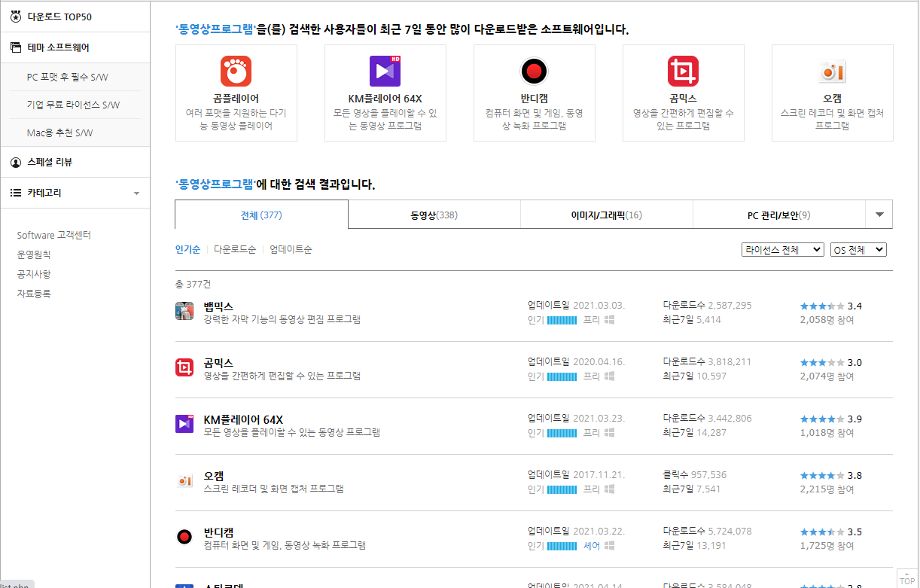920x588 pixels.
Task: Click the 3.5 star rating for 반디캠
Action: tap(831, 532)
